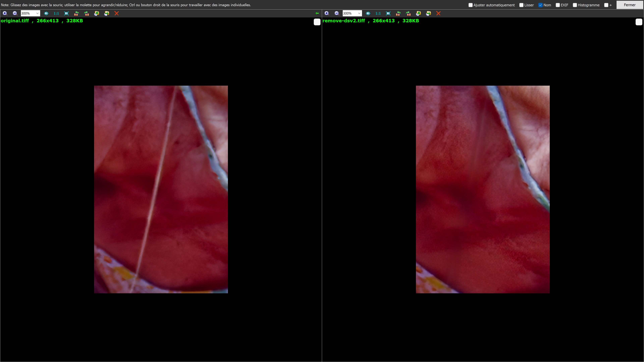Set left pane to 1:1 actual size
This screenshot has width=644, height=362.
click(56, 13)
